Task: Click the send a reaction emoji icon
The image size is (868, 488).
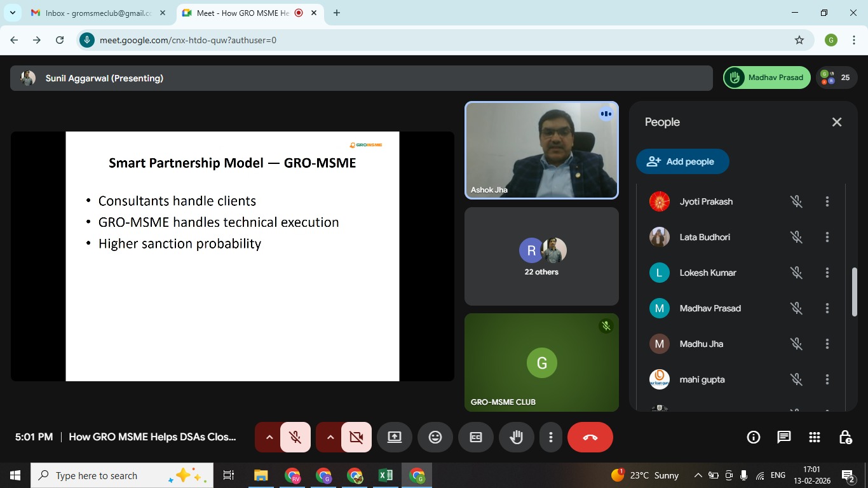Action: coord(435,437)
